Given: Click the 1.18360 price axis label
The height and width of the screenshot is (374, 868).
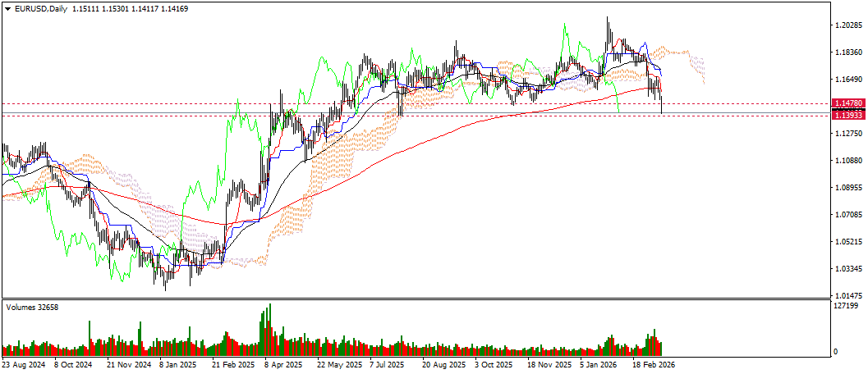Looking at the screenshot, I should [x=850, y=52].
